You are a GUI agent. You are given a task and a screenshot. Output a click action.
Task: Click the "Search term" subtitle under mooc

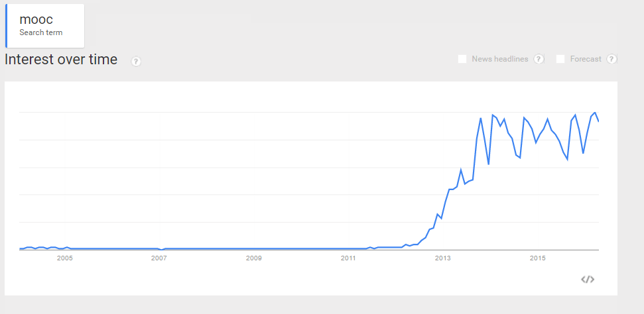(41, 32)
